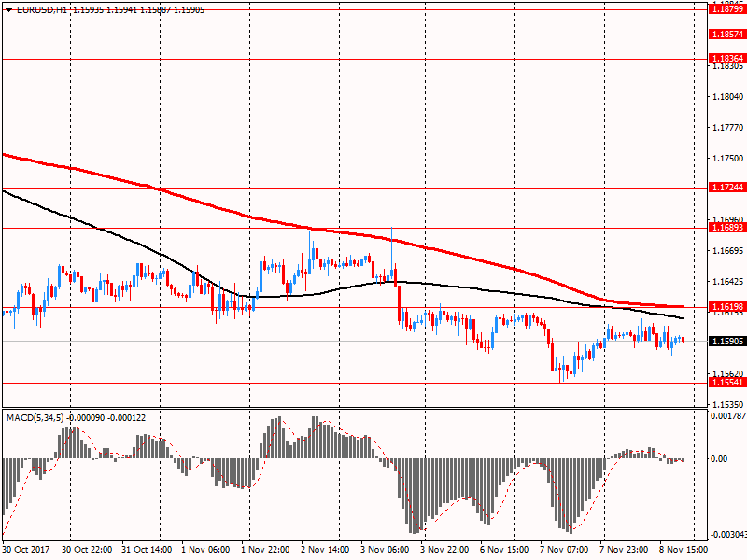
Task: Click the 1.16893 red level label
Action: pos(727,228)
